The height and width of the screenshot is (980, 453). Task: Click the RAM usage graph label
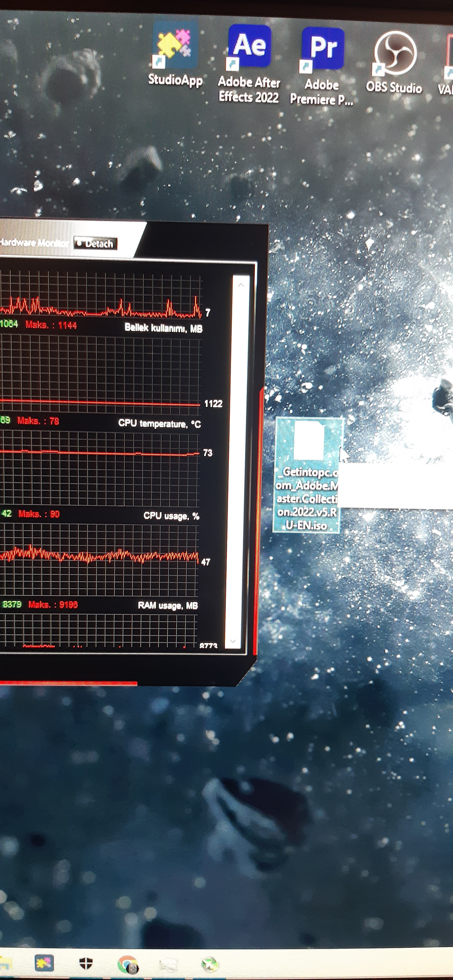[x=168, y=606]
